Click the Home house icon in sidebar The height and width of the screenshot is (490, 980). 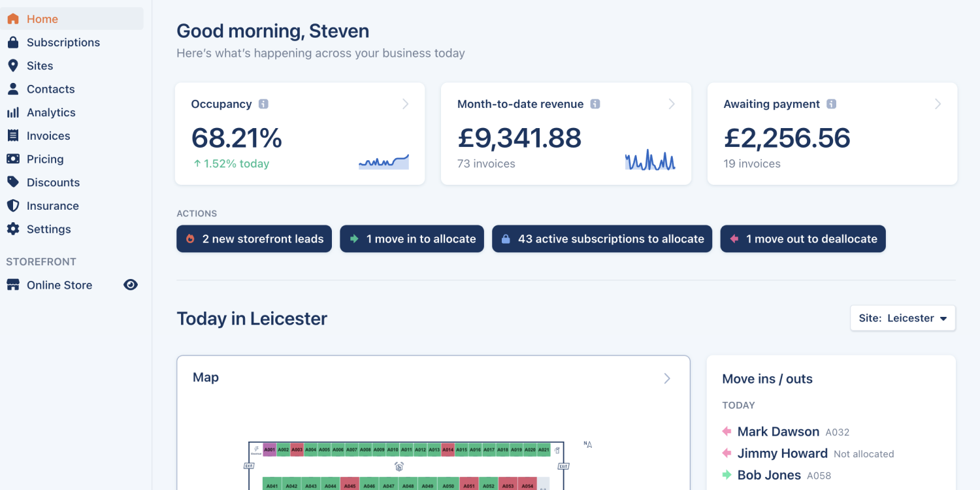13,19
